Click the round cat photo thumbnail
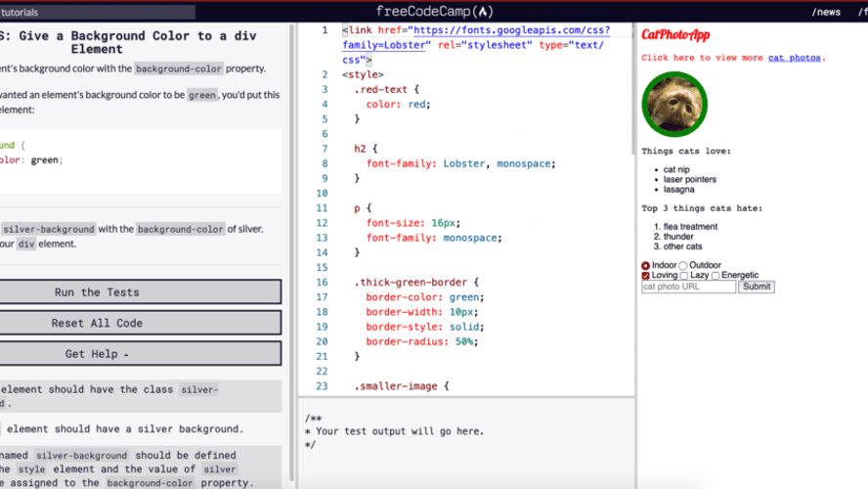Screen dimensions: 868x489 click(674, 104)
